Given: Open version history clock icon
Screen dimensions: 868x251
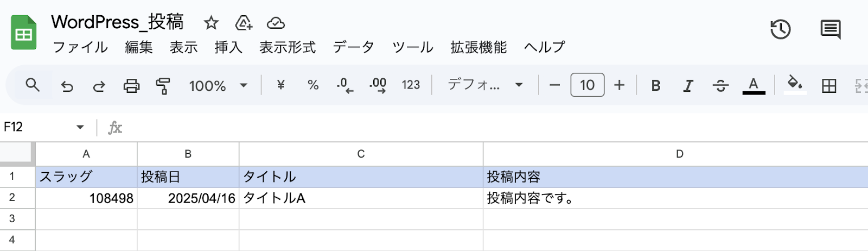Looking at the screenshot, I should (x=780, y=29).
